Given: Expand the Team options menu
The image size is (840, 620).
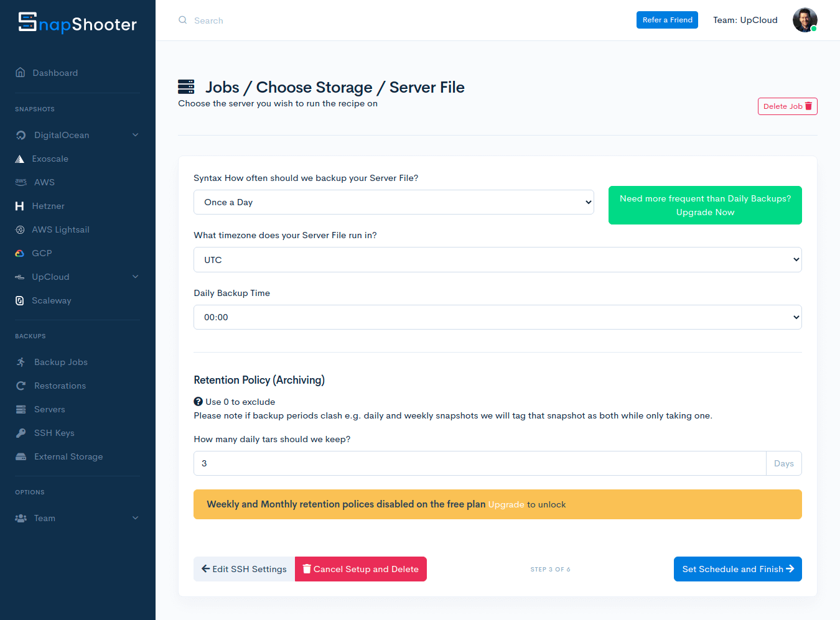Looking at the screenshot, I should [135, 518].
